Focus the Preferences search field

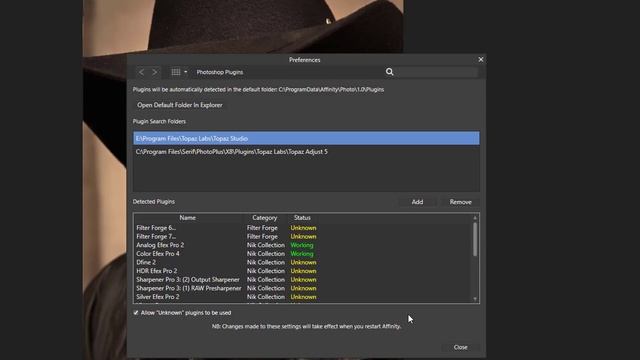click(437, 72)
